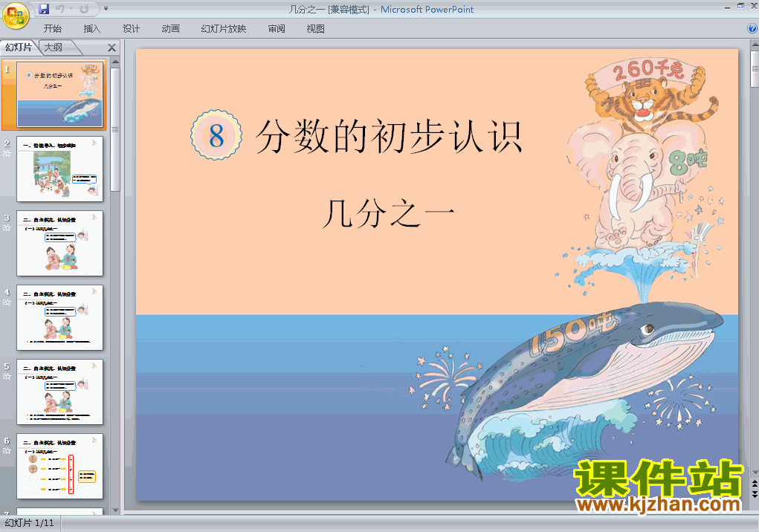Click thumbnail pane scroll up arrow
Screen dimensions: 759x532
point(115,62)
